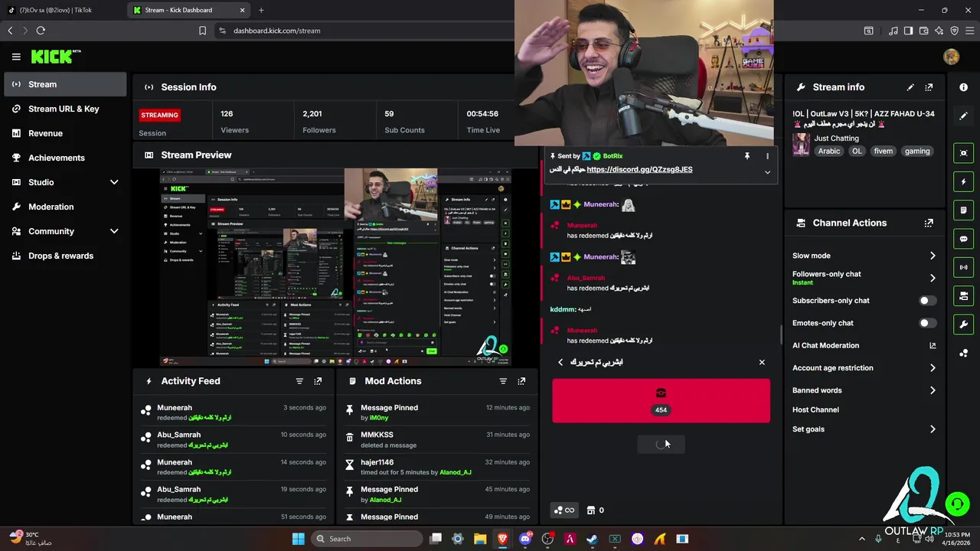This screenshot has height=551, width=980.
Task: Open the hamburger menu beside the Kick logo
Action: coord(16,57)
